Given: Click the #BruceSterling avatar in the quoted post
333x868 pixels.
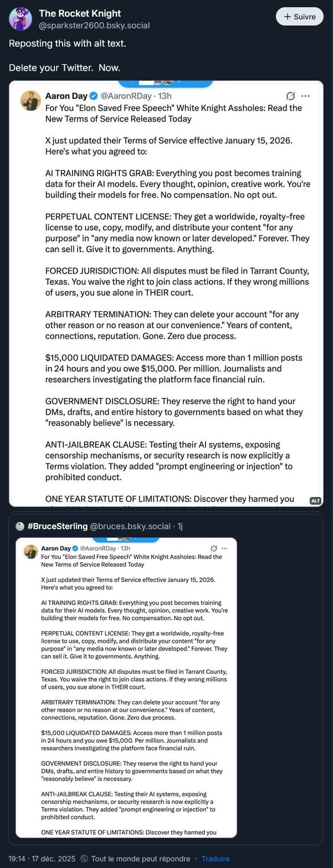Looking at the screenshot, I should click(x=20, y=526).
